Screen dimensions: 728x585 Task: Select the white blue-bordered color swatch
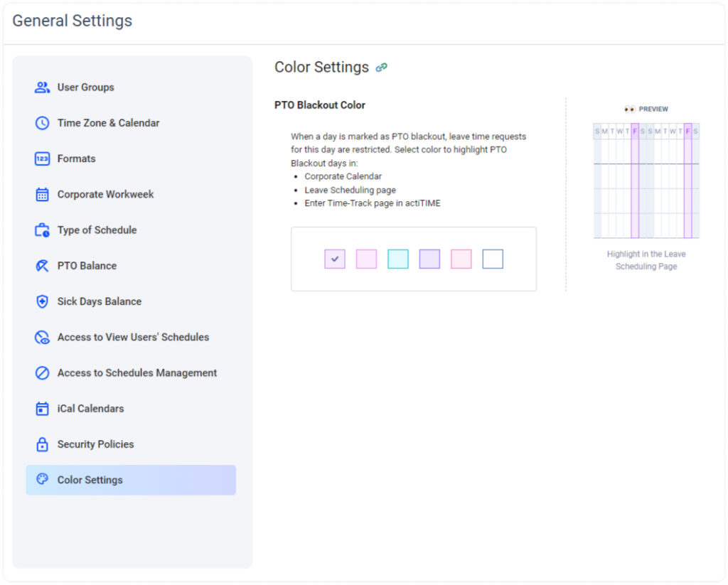point(493,259)
